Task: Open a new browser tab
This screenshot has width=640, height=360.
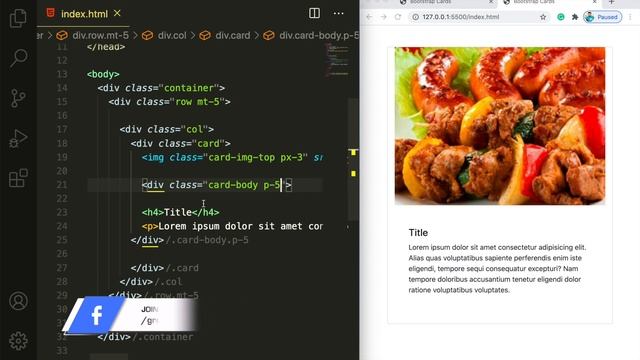Action: pos(611,2)
